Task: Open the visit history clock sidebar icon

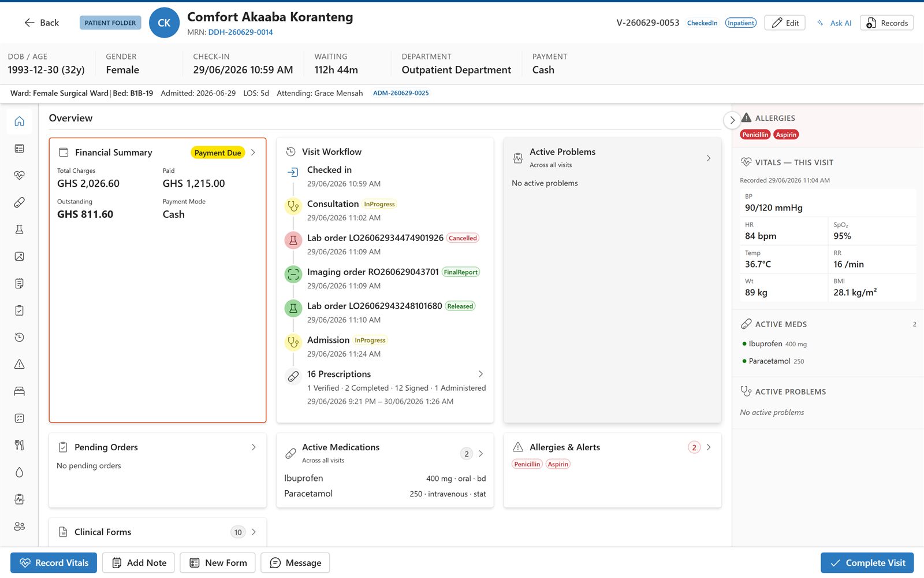Action: click(19, 337)
